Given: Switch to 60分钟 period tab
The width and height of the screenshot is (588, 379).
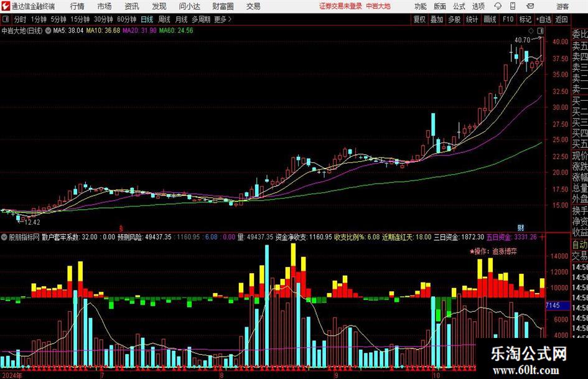Looking at the screenshot, I should click(x=126, y=19).
